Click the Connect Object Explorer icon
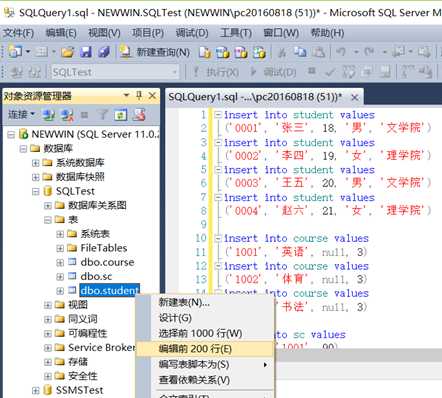Viewport: 442px width, 398px height. click(x=49, y=115)
